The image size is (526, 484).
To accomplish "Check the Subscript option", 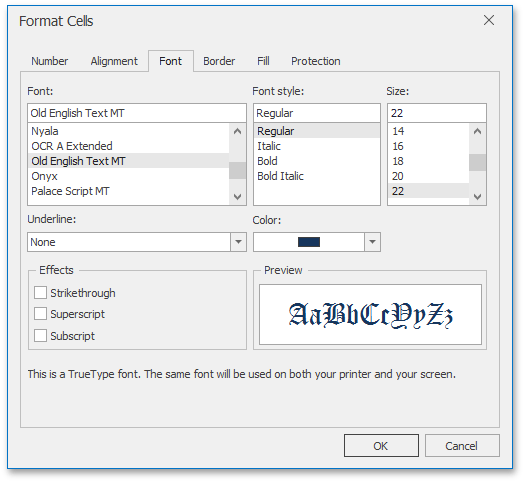I will 40,336.
